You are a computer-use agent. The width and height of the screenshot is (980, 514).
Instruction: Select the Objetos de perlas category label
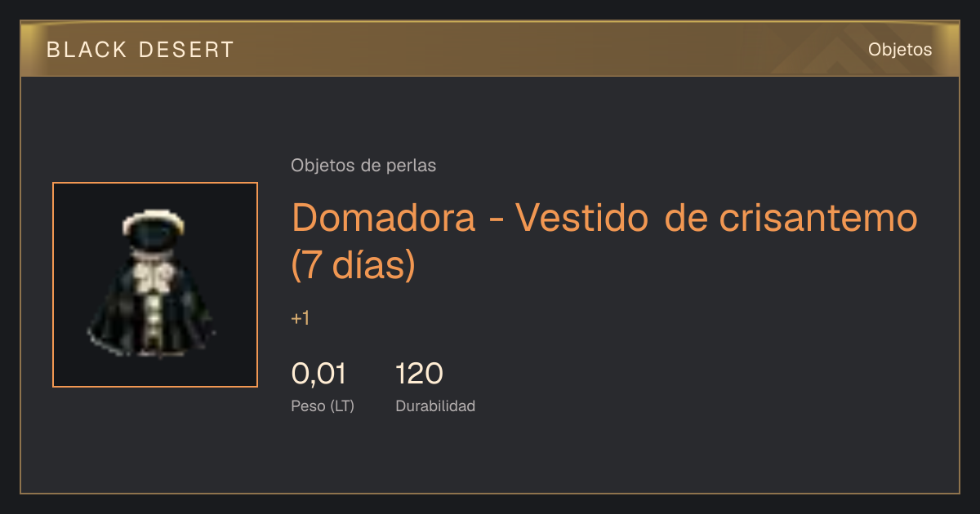click(363, 166)
